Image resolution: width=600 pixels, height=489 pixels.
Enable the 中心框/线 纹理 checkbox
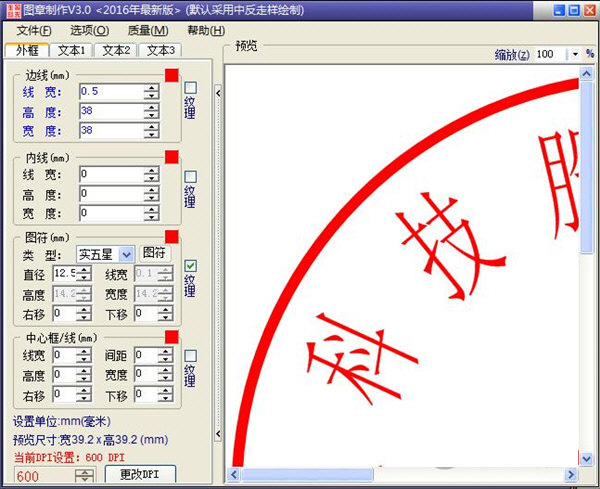(x=191, y=356)
